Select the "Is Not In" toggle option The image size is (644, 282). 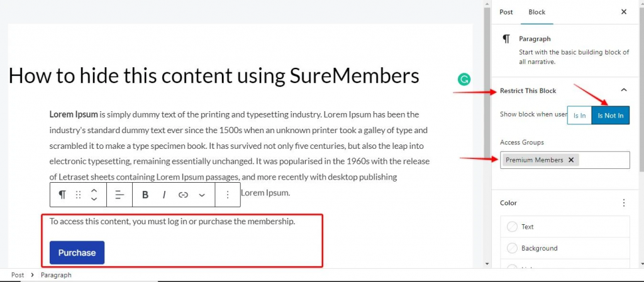611,115
